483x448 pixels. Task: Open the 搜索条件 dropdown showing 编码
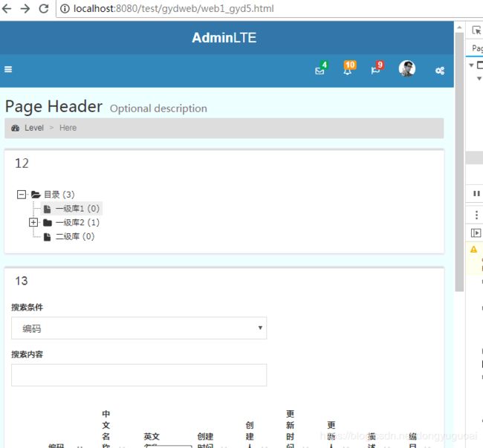pyautogui.click(x=139, y=328)
